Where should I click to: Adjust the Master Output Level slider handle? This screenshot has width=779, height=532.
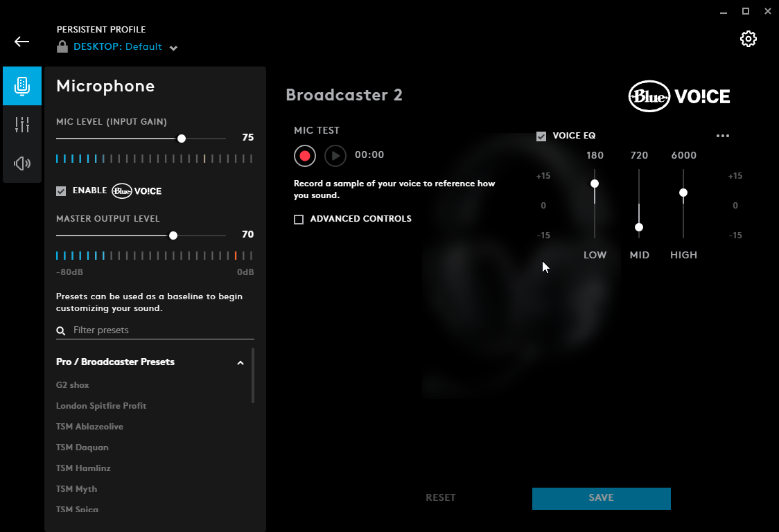(173, 236)
